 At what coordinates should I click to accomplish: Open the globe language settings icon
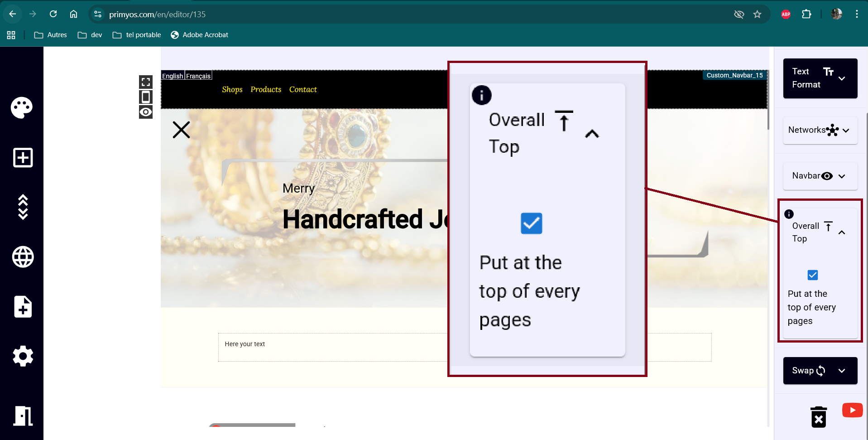point(23,257)
